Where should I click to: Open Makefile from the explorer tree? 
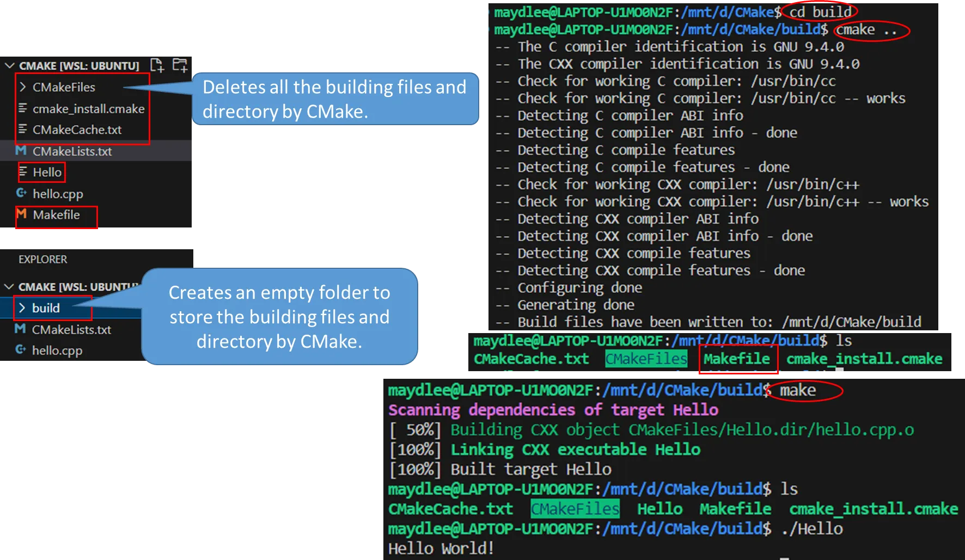pos(56,215)
